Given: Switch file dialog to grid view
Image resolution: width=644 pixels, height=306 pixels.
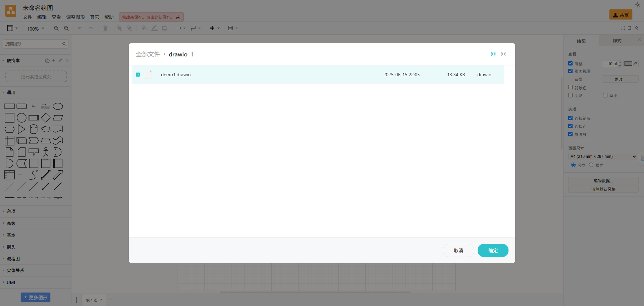Looking at the screenshot, I should [x=503, y=54].
